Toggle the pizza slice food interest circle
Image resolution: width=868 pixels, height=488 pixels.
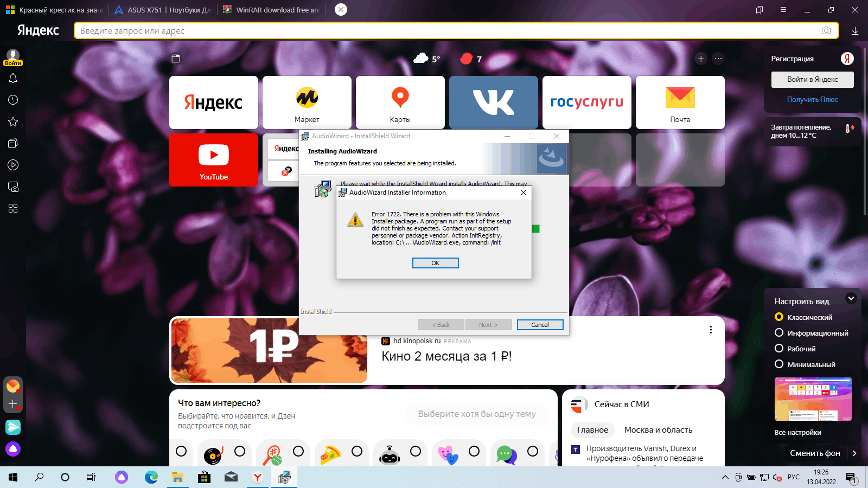[357, 451]
